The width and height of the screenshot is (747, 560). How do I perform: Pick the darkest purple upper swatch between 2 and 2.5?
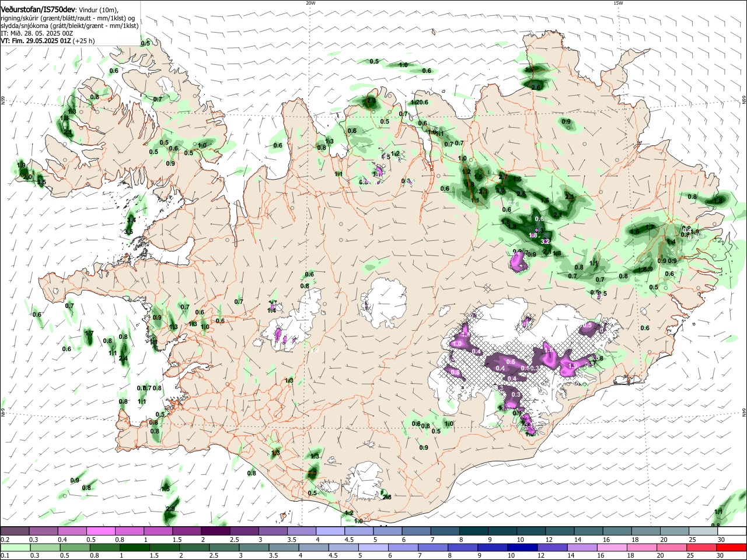tap(215, 531)
